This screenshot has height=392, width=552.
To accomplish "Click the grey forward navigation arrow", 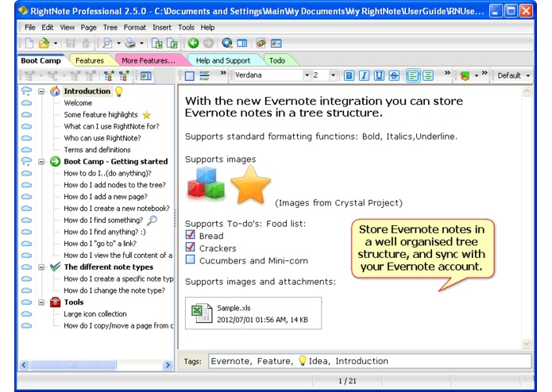I will [x=208, y=43].
